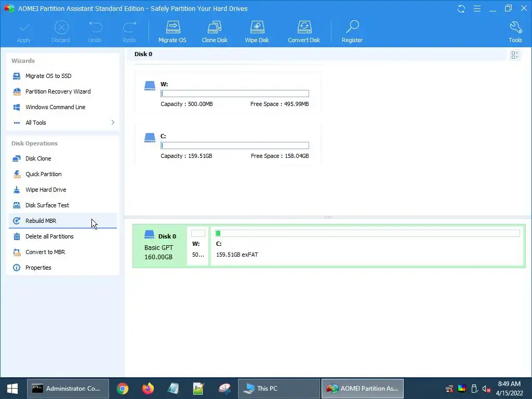Switch to Administrator Command Prompt taskbar window
This screenshot has height=399, width=532.
click(x=68, y=389)
